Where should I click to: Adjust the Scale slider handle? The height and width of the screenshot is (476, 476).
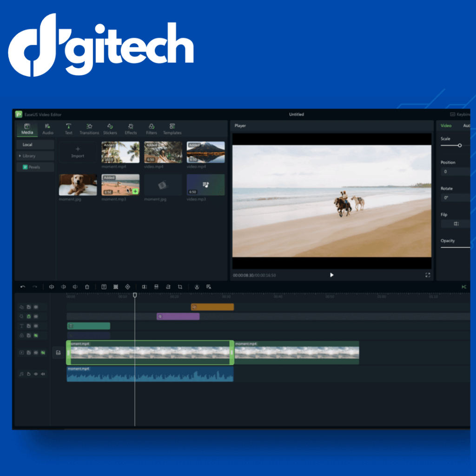[x=460, y=145]
